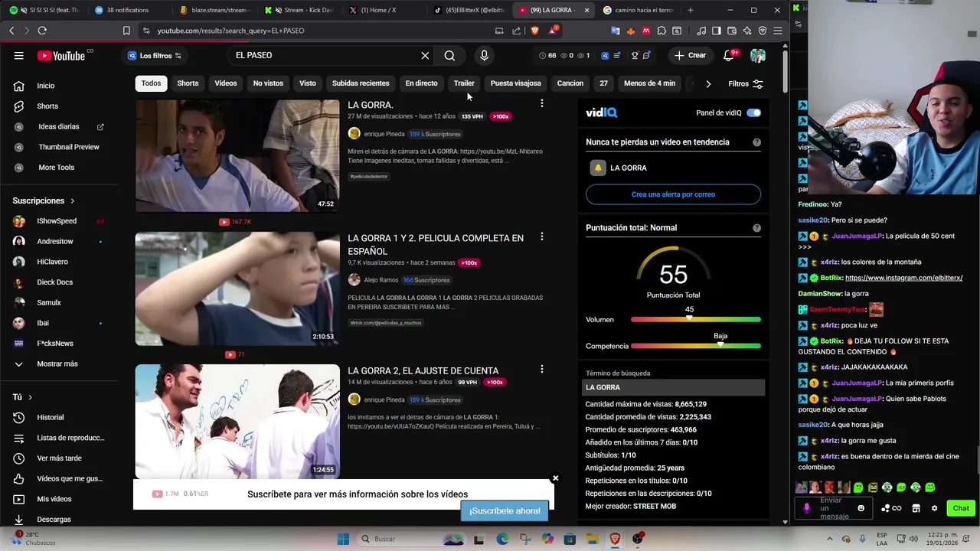The height and width of the screenshot is (551, 980).
Task: Click the Crear button
Action: point(690,55)
